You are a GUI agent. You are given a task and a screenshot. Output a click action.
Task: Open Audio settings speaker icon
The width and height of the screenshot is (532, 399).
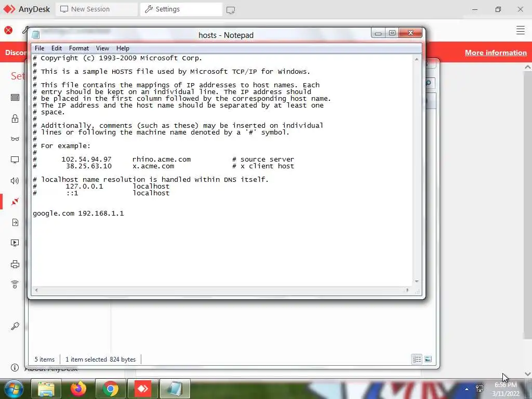coord(15,181)
